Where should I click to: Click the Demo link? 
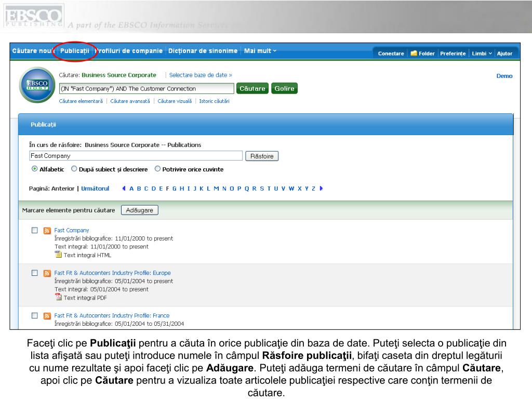[x=504, y=76]
